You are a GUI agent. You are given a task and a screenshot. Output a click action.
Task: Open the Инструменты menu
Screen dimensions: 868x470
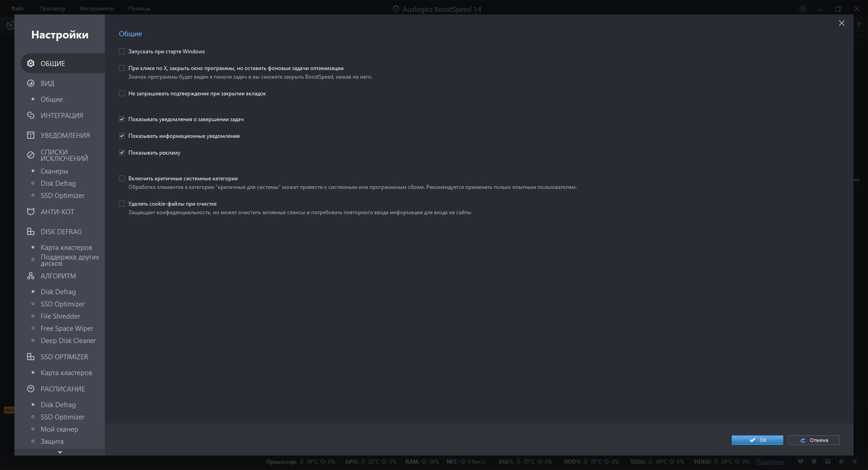(96, 9)
